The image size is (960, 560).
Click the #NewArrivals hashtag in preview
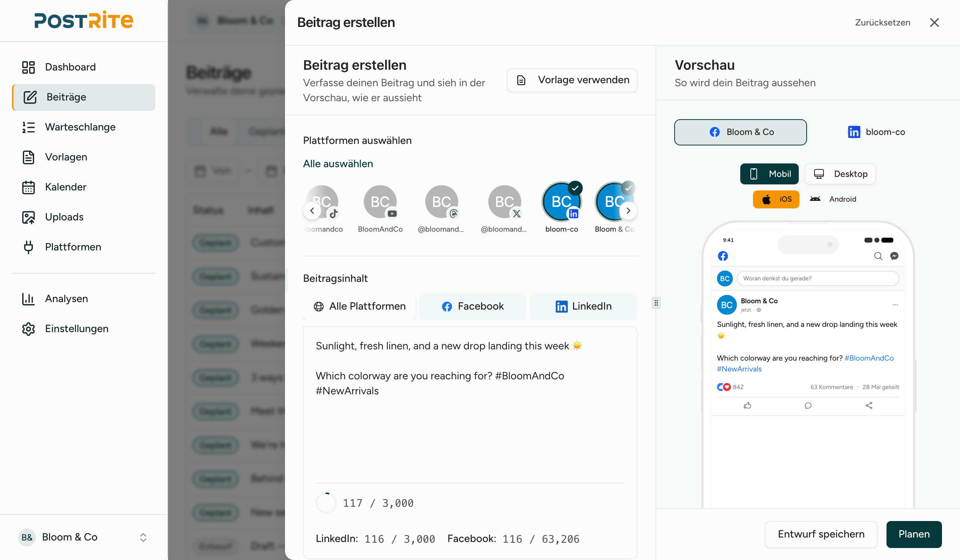click(739, 369)
